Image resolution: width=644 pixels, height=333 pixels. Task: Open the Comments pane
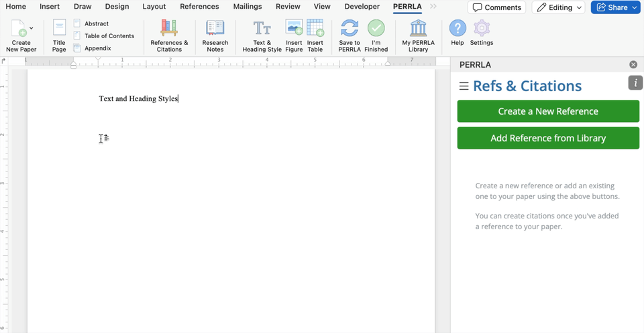tap(496, 7)
